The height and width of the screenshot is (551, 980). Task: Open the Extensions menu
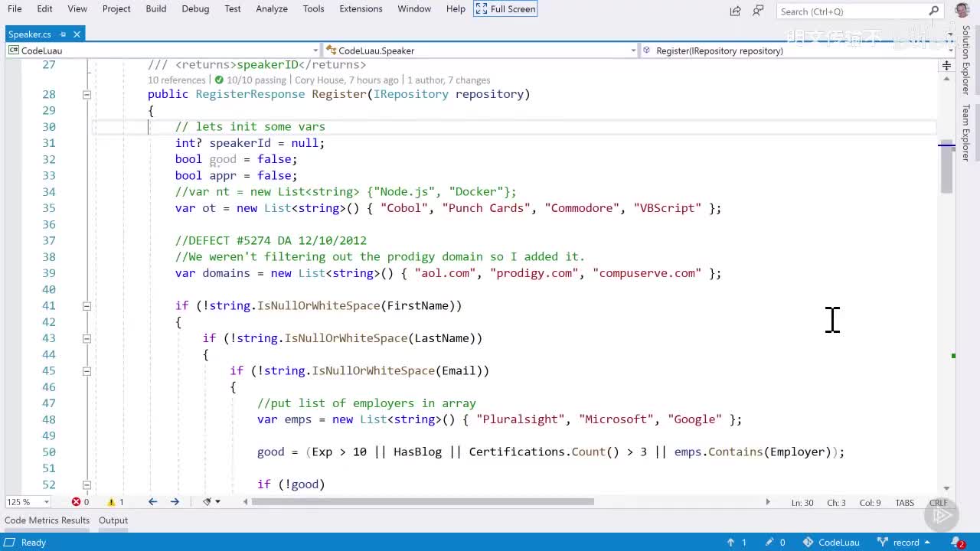[x=361, y=8]
